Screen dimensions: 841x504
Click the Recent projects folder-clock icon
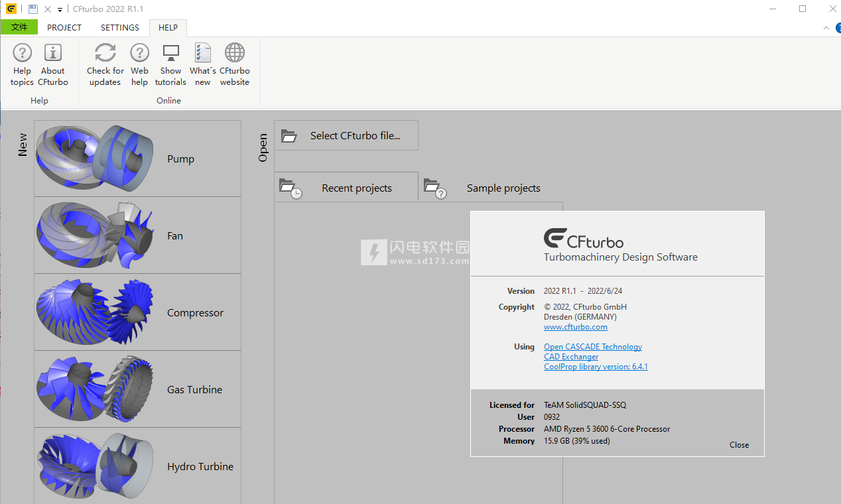click(291, 188)
